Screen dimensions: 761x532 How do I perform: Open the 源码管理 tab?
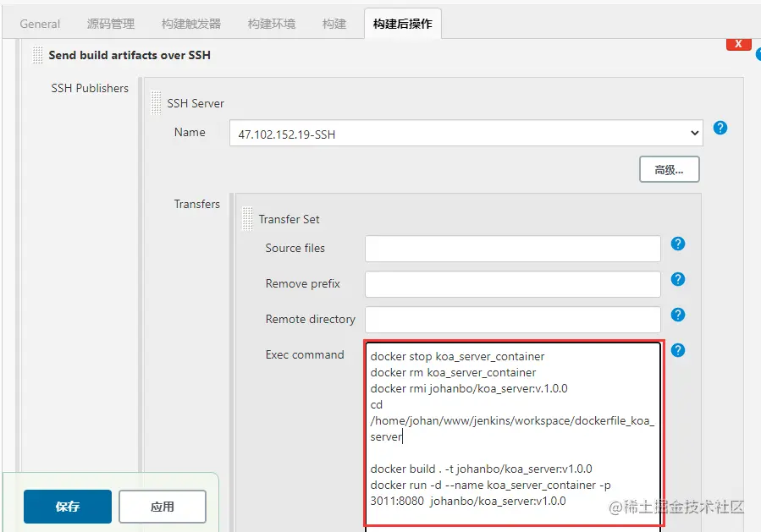(x=110, y=24)
